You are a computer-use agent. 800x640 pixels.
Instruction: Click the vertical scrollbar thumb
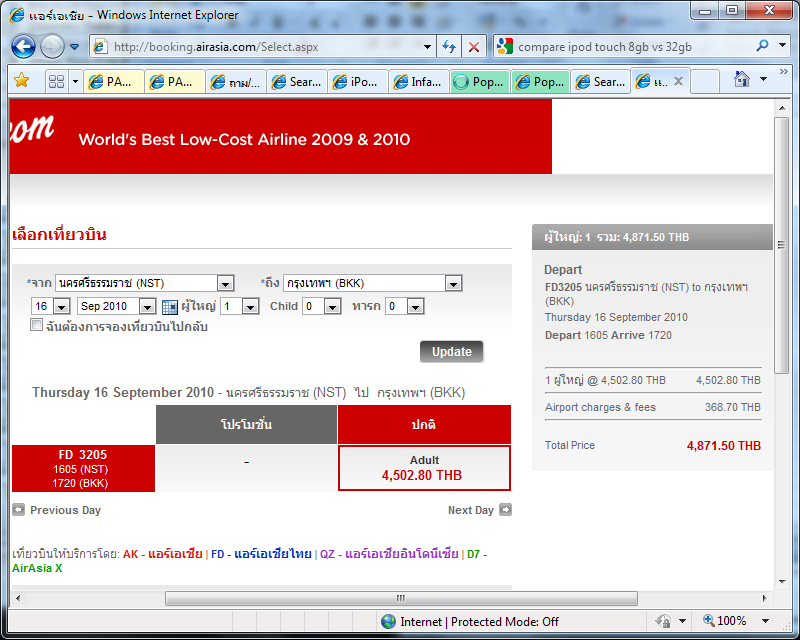(781, 245)
